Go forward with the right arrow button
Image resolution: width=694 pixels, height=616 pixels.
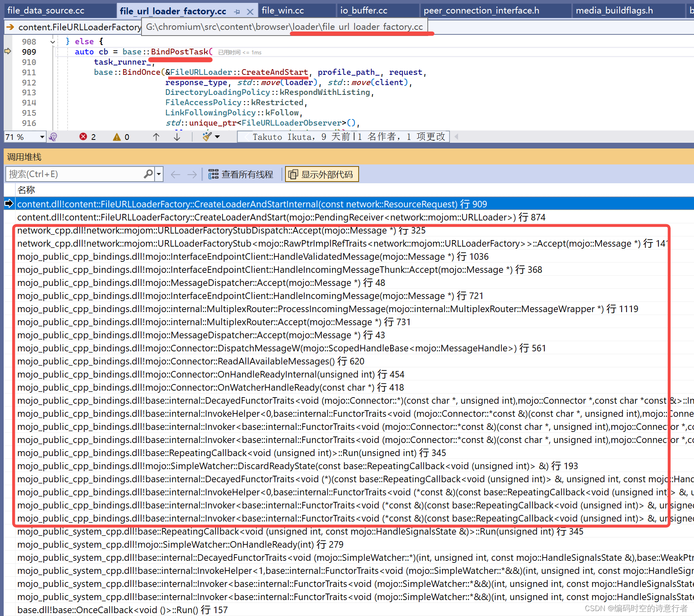[x=192, y=175]
